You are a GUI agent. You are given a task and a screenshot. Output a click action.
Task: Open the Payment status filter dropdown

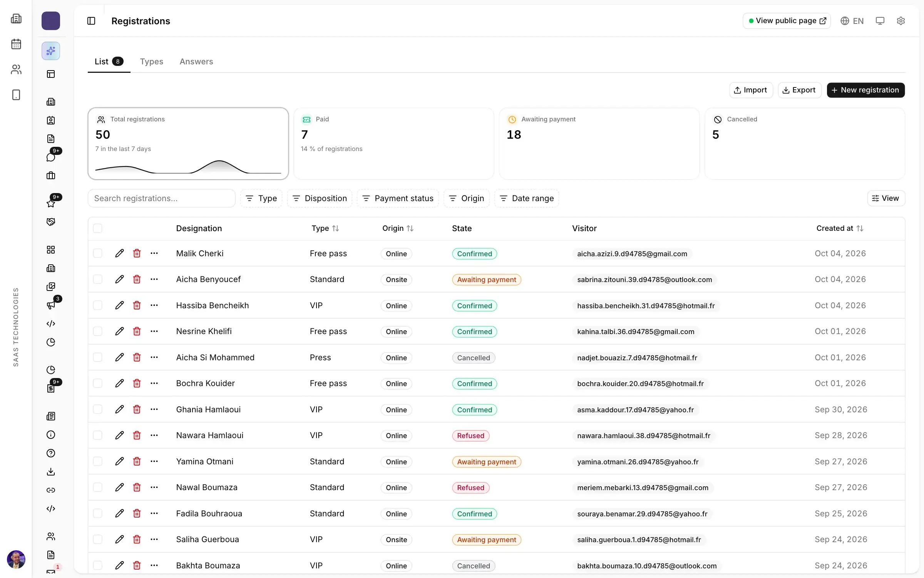click(x=398, y=198)
